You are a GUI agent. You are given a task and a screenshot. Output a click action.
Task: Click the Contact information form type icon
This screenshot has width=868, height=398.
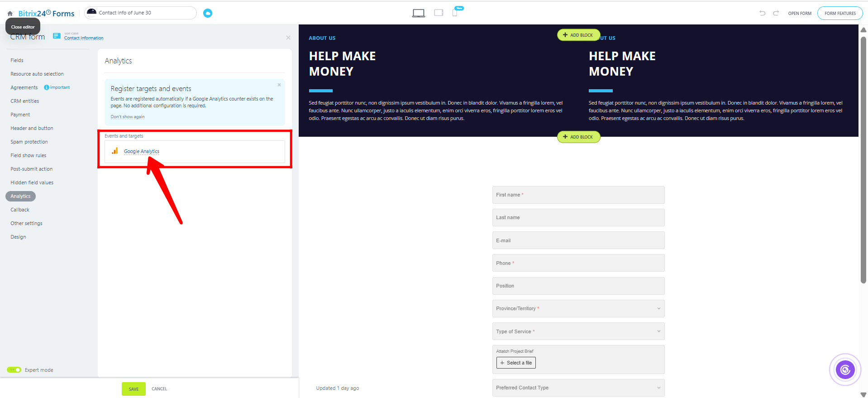(x=57, y=36)
